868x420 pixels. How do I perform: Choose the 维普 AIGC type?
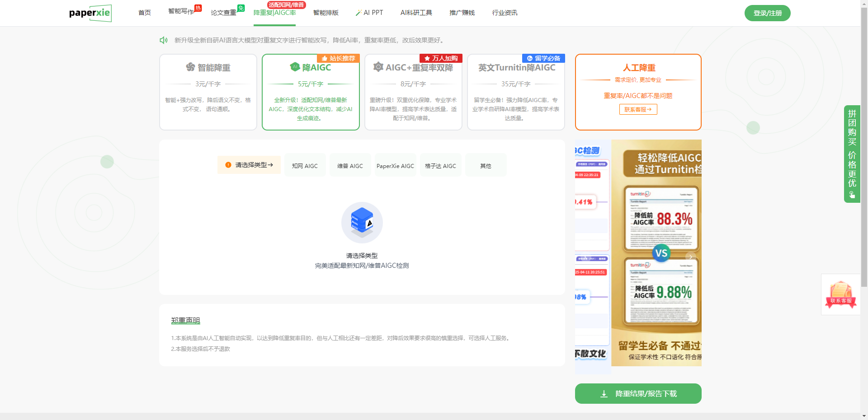pos(350,166)
